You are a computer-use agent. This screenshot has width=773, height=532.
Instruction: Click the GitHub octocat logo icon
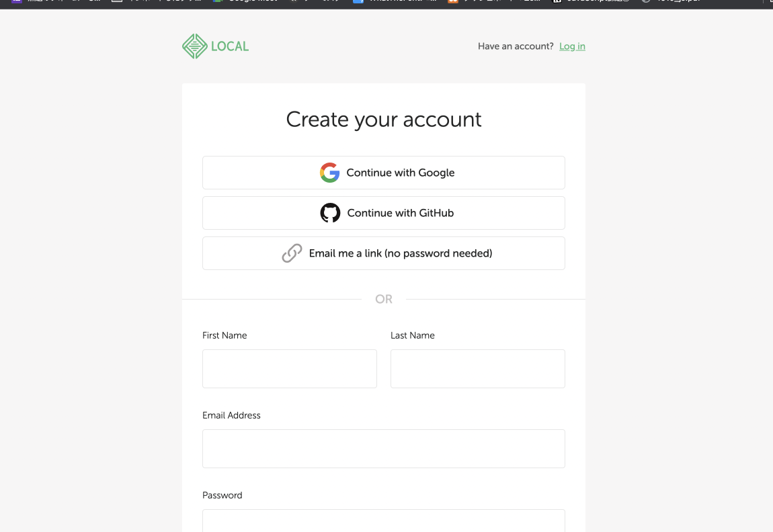point(330,213)
